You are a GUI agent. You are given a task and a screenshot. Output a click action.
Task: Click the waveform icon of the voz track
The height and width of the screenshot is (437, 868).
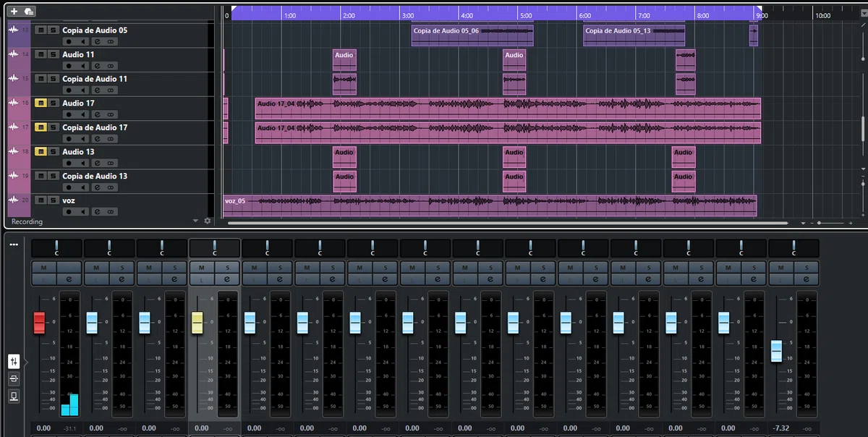tap(13, 200)
